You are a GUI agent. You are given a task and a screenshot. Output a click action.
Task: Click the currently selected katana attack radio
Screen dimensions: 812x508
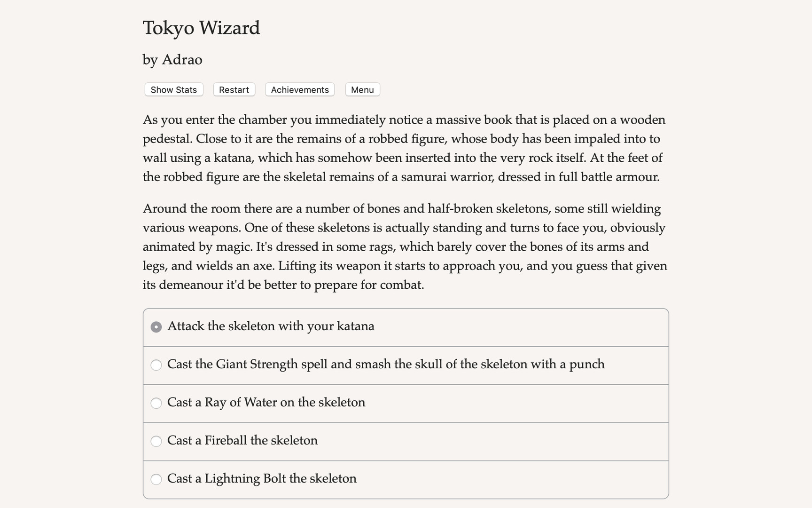(x=156, y=326)
